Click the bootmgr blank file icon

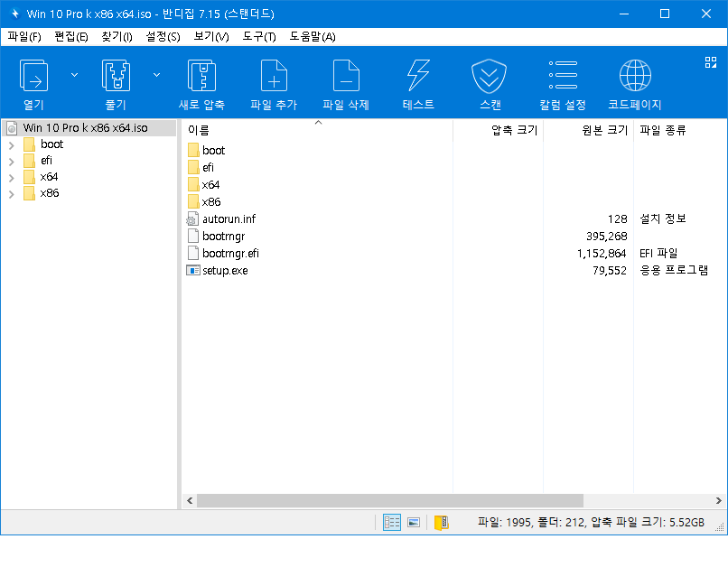pyautogui.click(x=192, y=236)
